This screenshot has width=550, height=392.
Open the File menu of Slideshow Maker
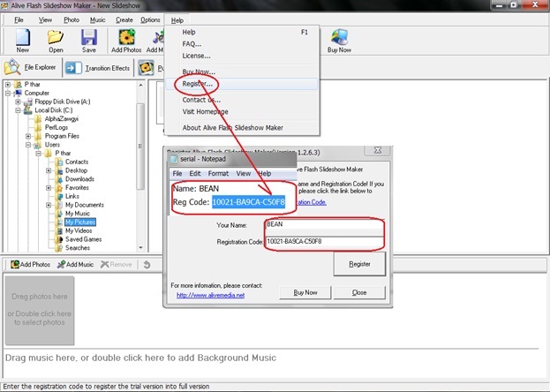19,20
